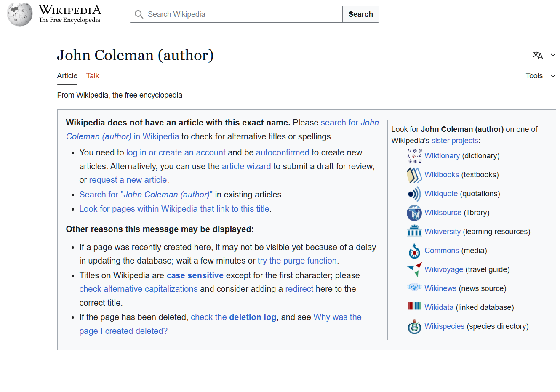
Task: Click 'request a new article' link
Action: 128,180
